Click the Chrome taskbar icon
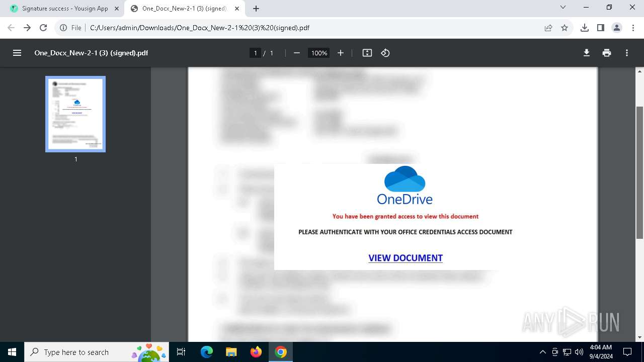 [281, 352]
